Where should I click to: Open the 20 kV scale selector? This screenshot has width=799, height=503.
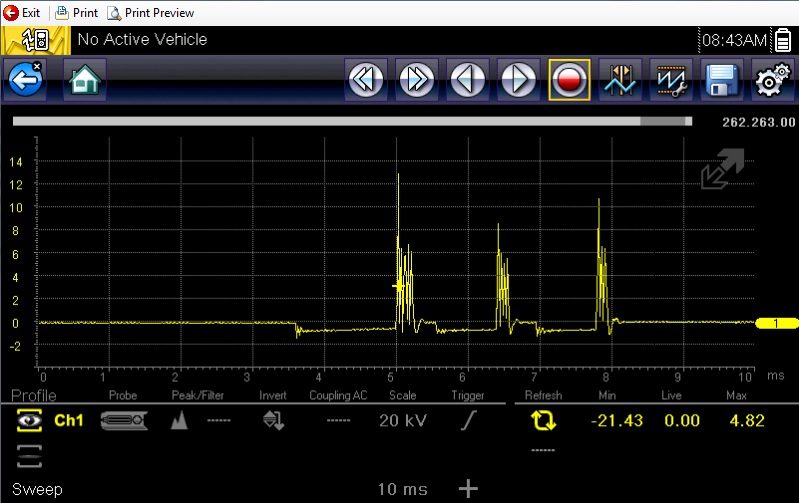403,420
